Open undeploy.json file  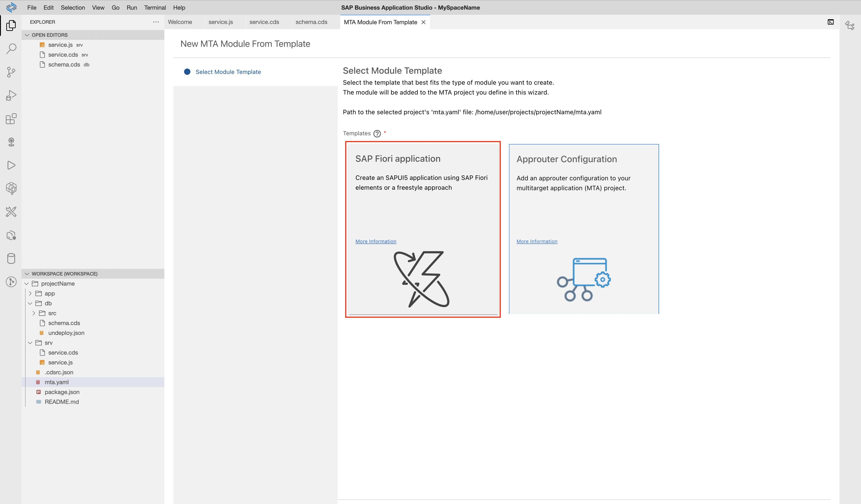tap(93, 333)
